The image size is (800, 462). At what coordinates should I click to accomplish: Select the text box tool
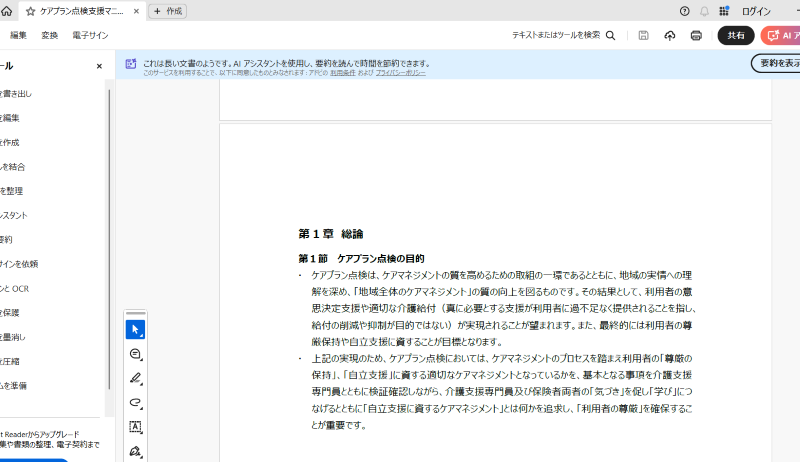pos(135,427)
